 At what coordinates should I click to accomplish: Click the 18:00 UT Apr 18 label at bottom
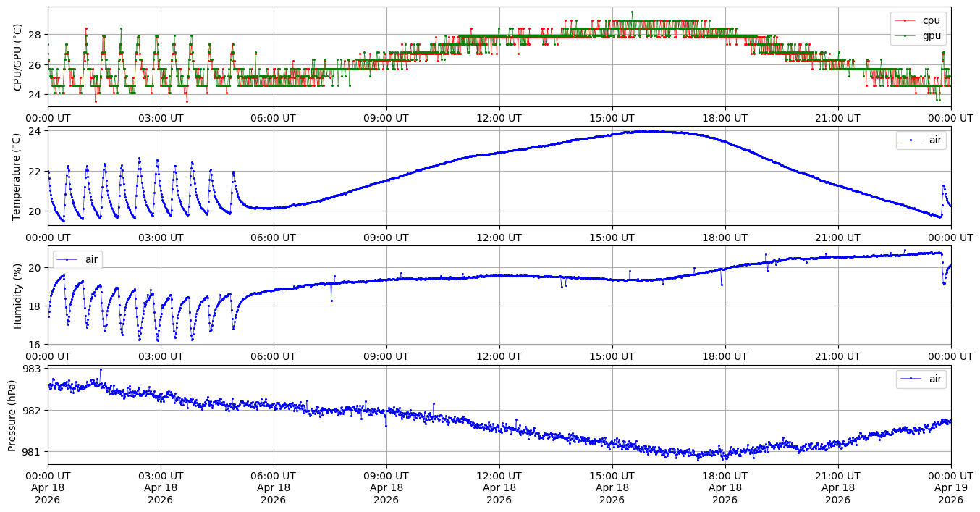(x=725, y=487)
